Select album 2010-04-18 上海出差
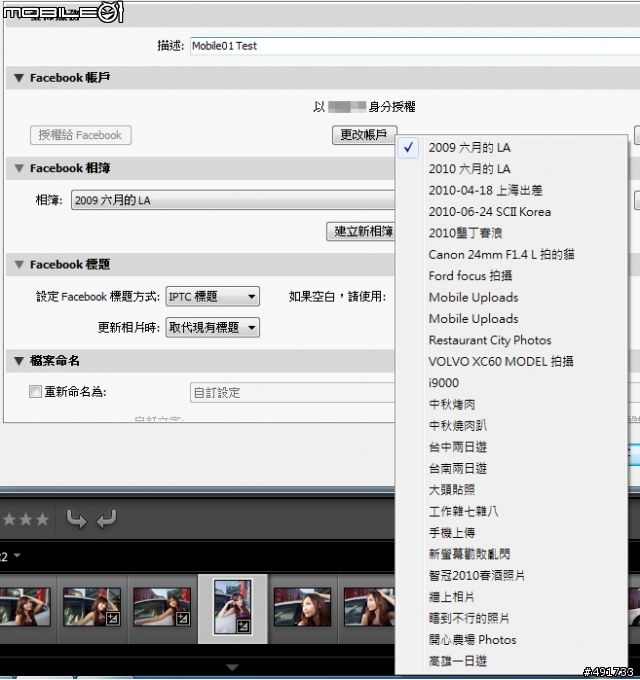Screen dimensions: 640x680 tap(512, 190)
